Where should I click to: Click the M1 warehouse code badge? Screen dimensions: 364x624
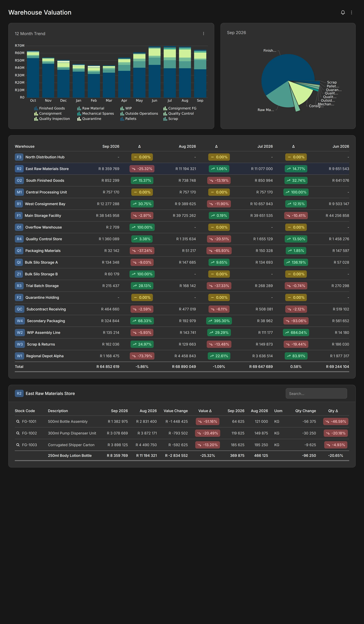(19, 192)
